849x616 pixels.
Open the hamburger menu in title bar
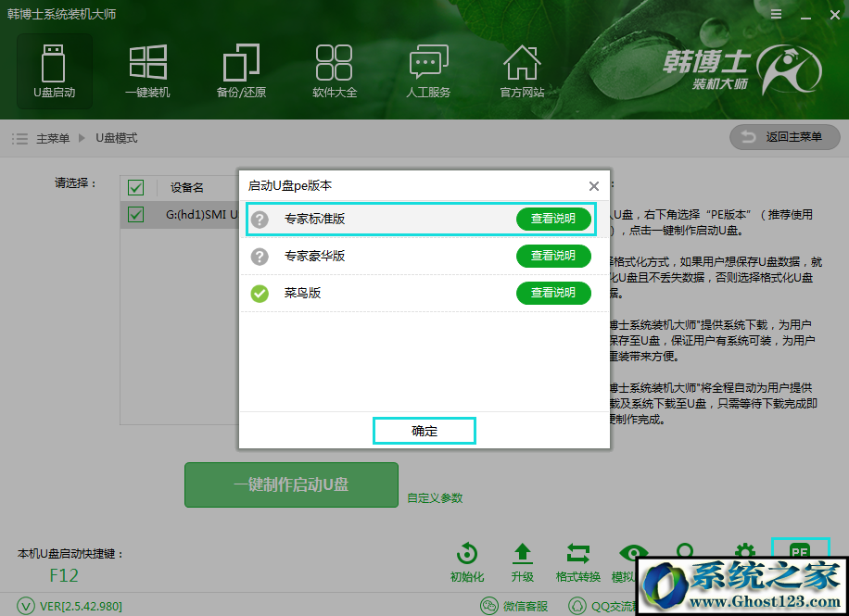pos(777,15)
